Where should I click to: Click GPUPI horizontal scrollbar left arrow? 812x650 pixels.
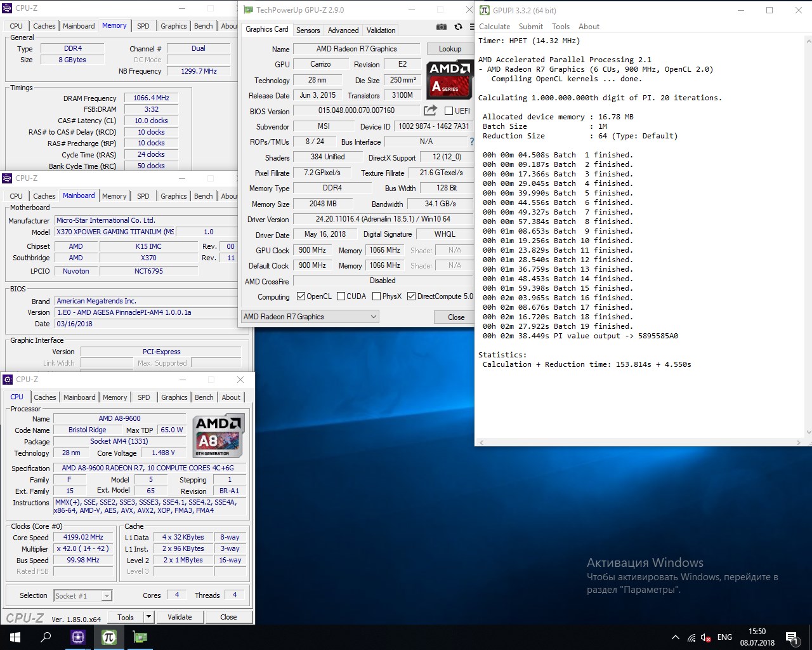(481, 442)
